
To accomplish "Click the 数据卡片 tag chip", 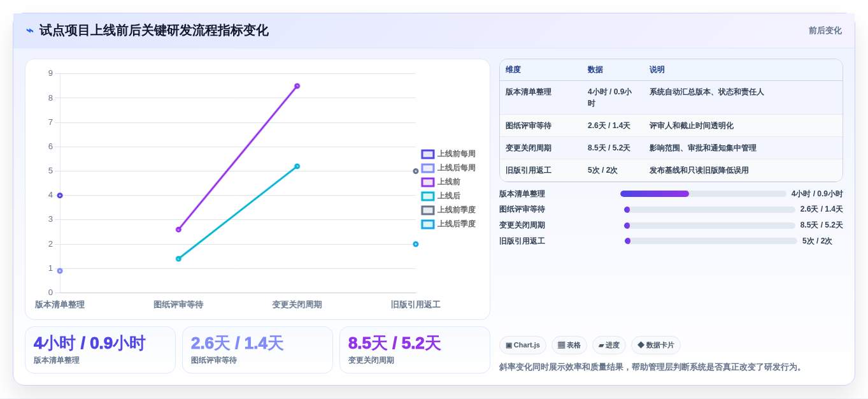I will 656,345.
